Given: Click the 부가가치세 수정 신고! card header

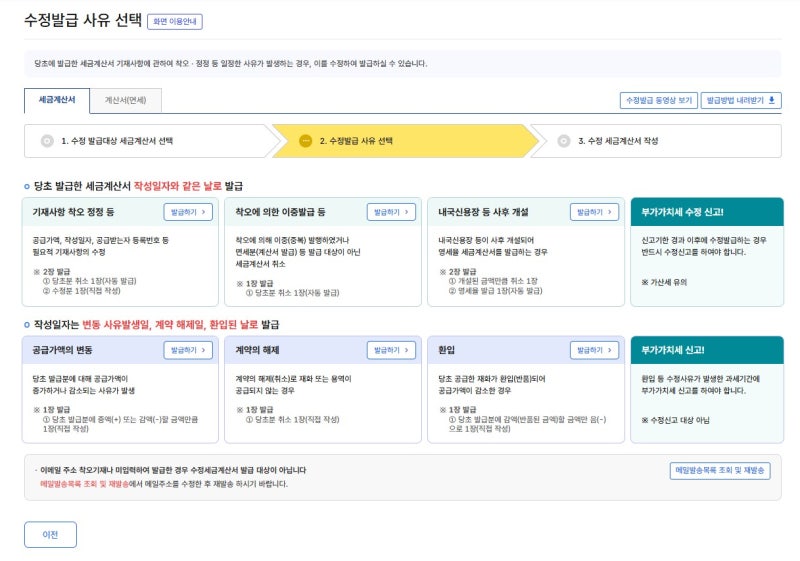Looking at the screenshot, I should tap(707, 212).
